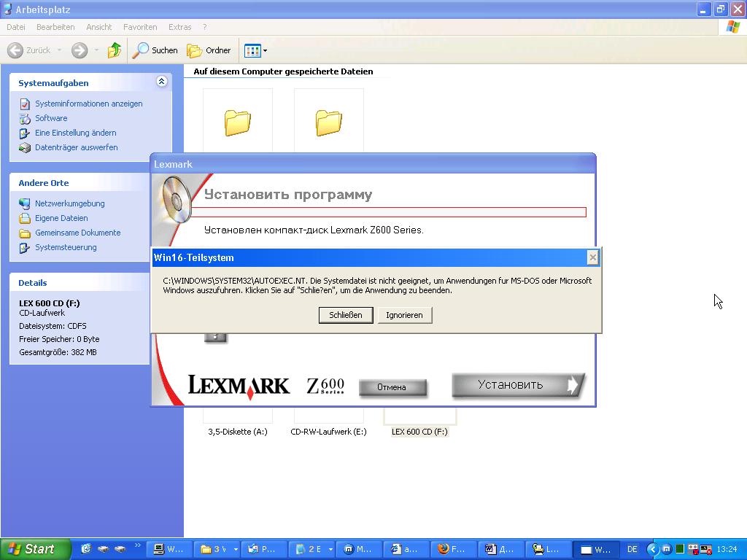Switch to the Firefox taskbar button
This screenshot has width=747, height=560.
coord(452,550)
